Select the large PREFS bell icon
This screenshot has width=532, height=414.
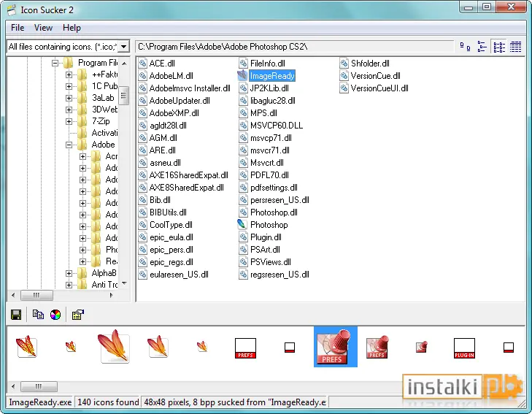336,347
